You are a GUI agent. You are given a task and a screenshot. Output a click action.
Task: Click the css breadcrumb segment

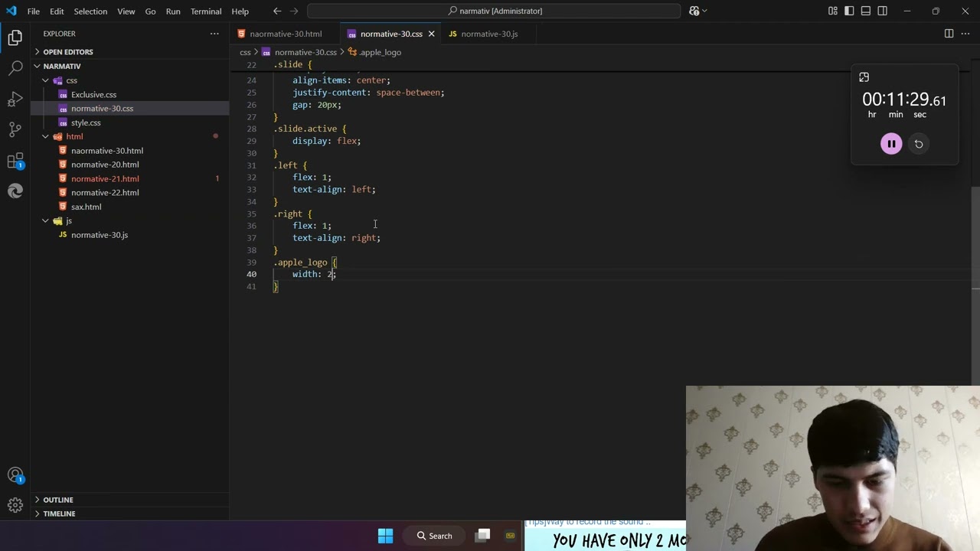tap(245, 52)
